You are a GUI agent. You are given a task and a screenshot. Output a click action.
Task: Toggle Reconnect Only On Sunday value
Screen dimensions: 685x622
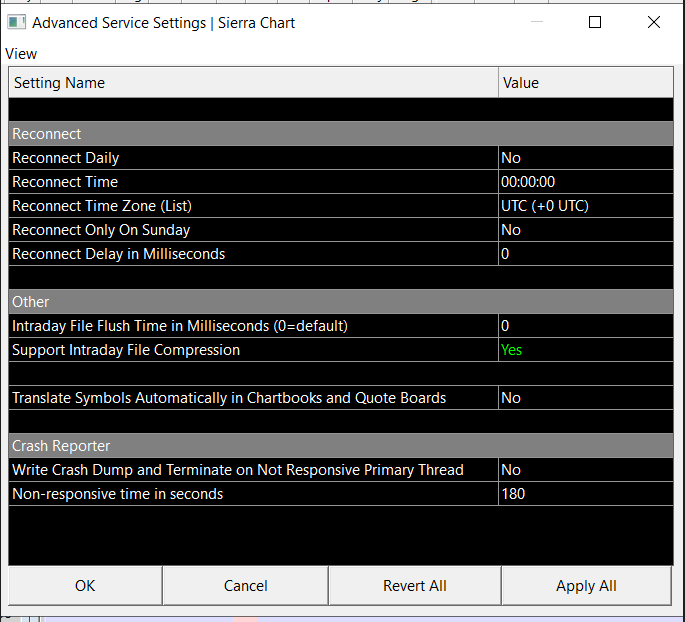tap(585, 230)
